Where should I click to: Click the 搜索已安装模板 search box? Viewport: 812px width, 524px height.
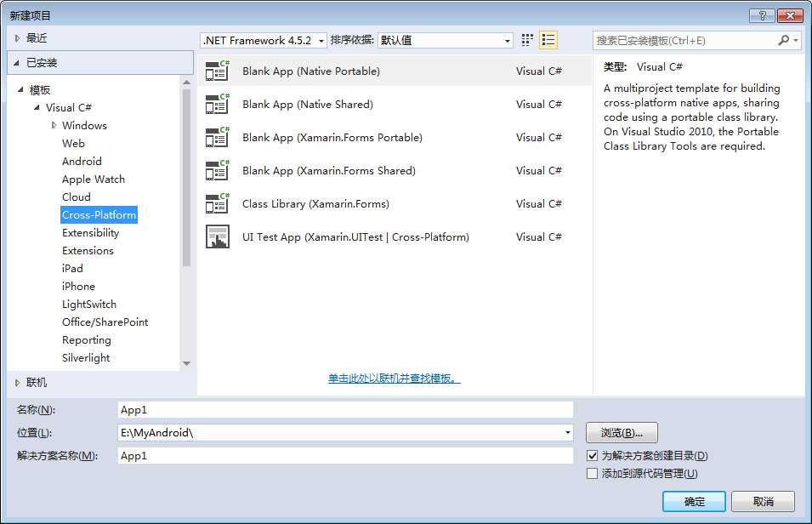(684, 41)
